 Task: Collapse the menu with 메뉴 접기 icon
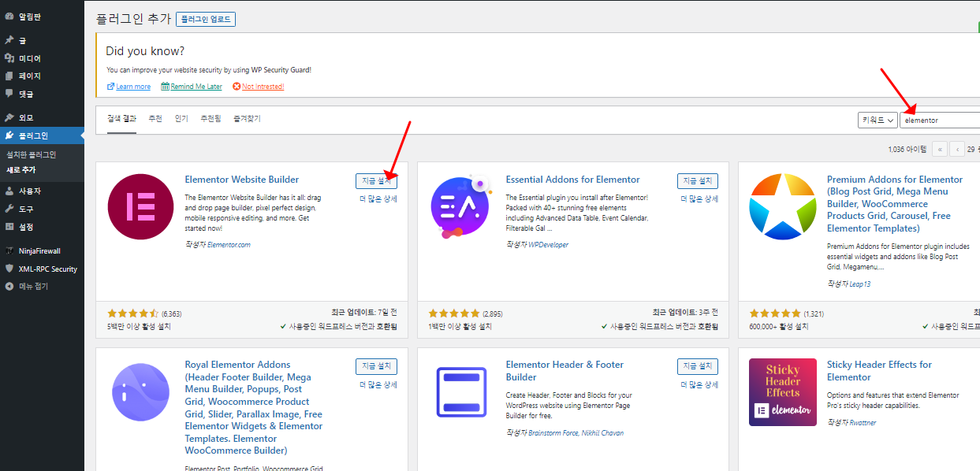[9, 286]
